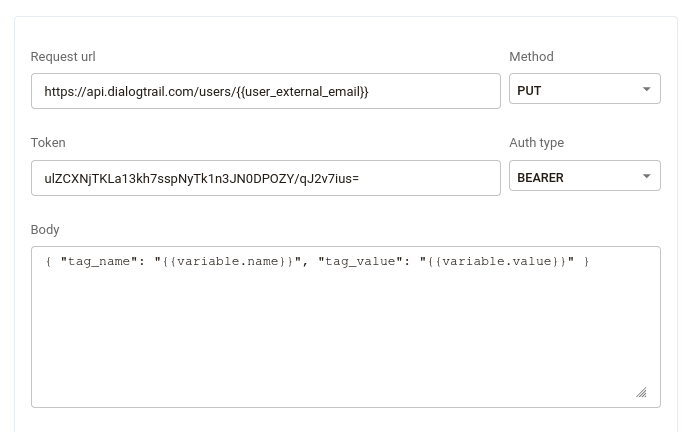Viewport: 694px width, 432px height.
Task: Place cursor on {{variable.name}} in Body
Action: coord(228,262)
